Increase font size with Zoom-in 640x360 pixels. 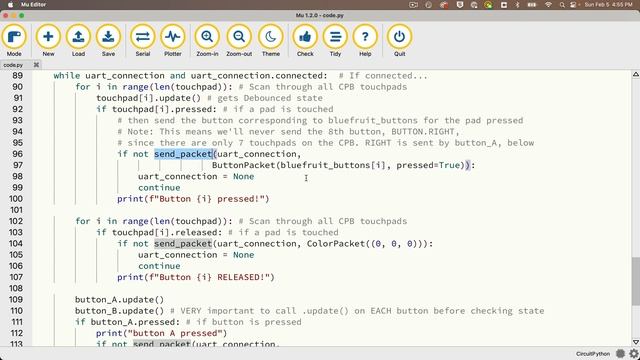(x=207, y=40)
